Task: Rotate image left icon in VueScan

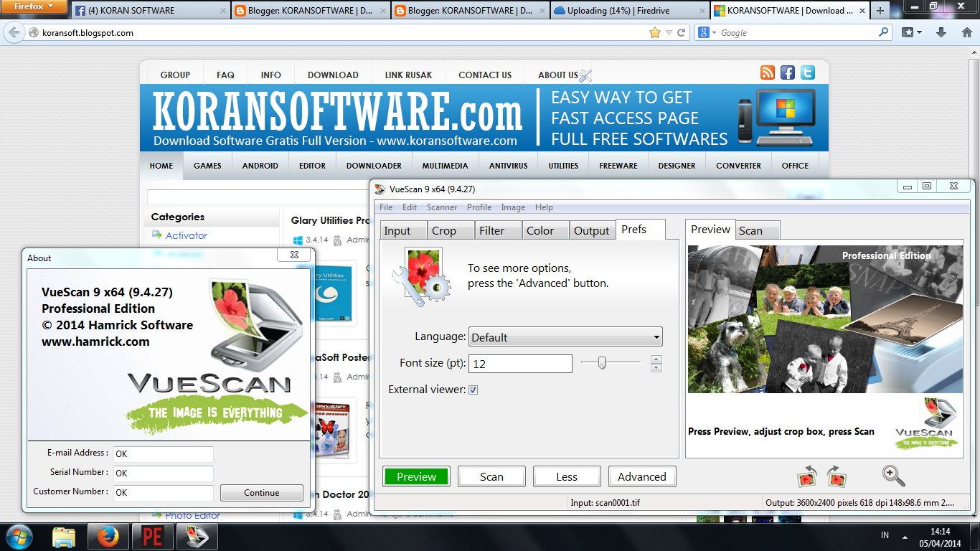Action: [x=808, y=476]
